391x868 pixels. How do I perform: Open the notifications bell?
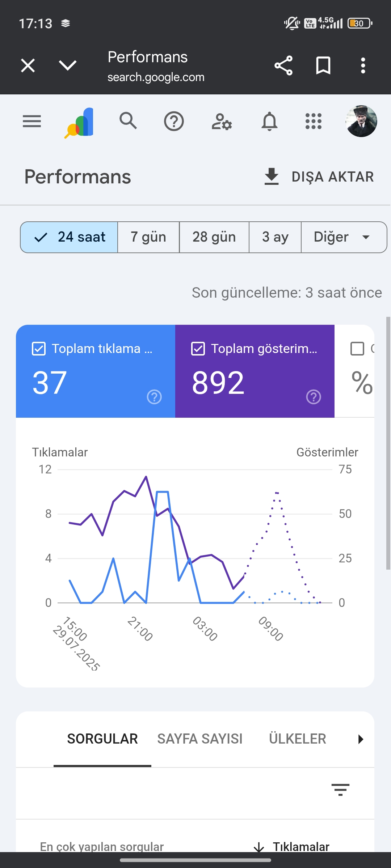[x=269, y=121]
